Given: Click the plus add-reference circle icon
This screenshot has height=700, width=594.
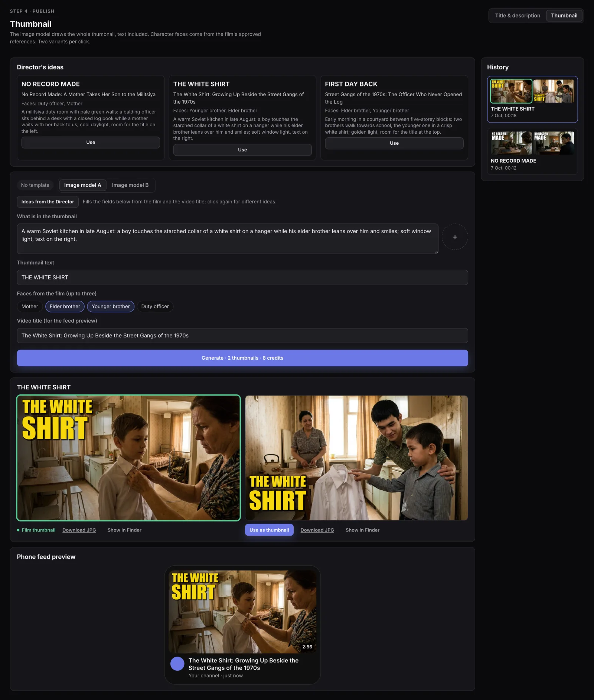Looking at the screenshot, I should (x=455, y=237).
